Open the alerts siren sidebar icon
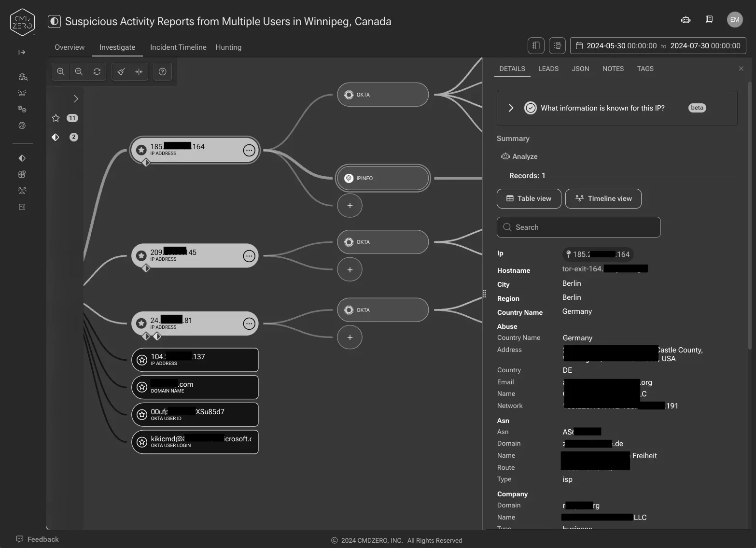756x548 pixels. (22, 93)
